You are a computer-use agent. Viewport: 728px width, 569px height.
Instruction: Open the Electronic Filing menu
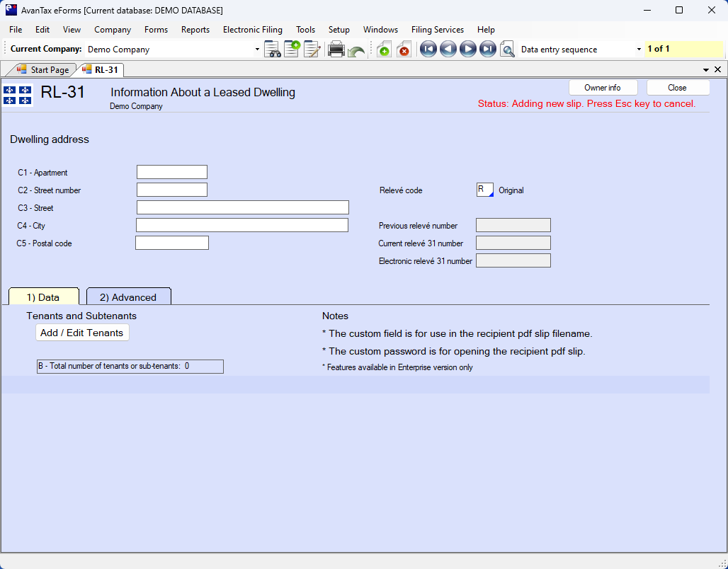[x=252, y=30]
